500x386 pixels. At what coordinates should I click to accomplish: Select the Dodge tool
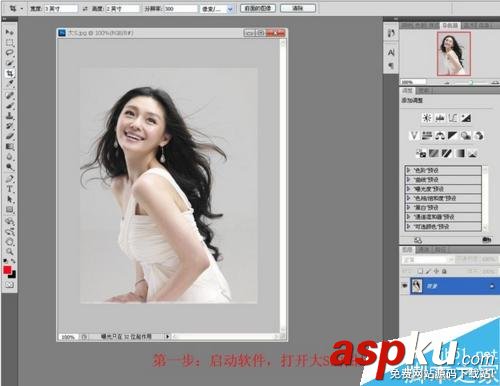[x=9, y=167]
